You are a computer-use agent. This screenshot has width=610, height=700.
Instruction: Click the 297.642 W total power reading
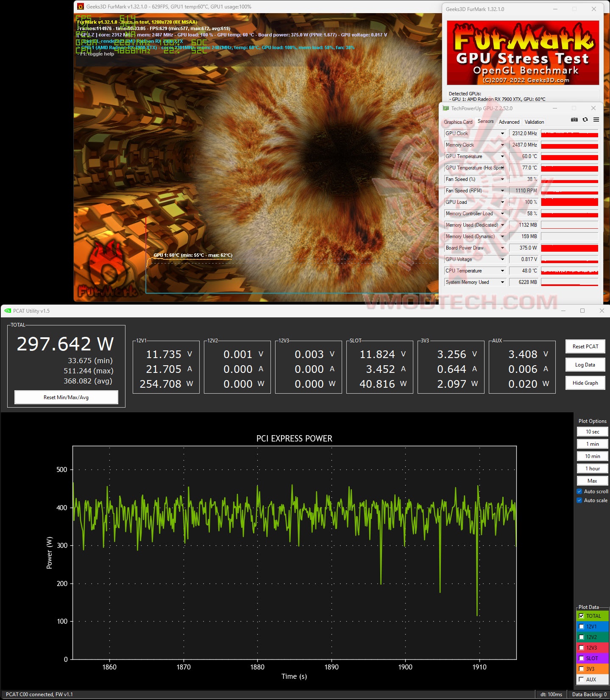65,344
